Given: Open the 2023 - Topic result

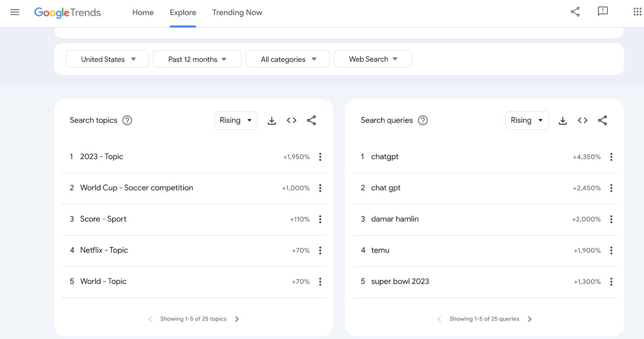Looking at the screenshot, I should coord(101,157).
